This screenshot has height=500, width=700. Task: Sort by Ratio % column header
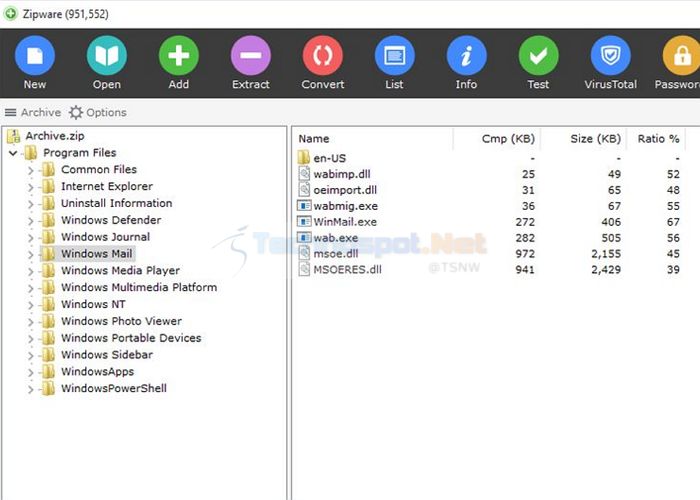pos(657,139)
